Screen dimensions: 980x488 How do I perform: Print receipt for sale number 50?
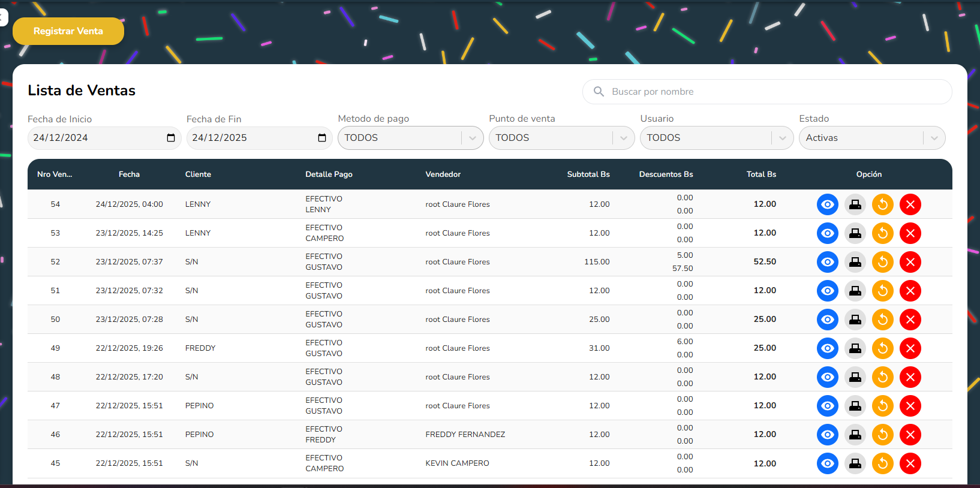pos(855,320)
